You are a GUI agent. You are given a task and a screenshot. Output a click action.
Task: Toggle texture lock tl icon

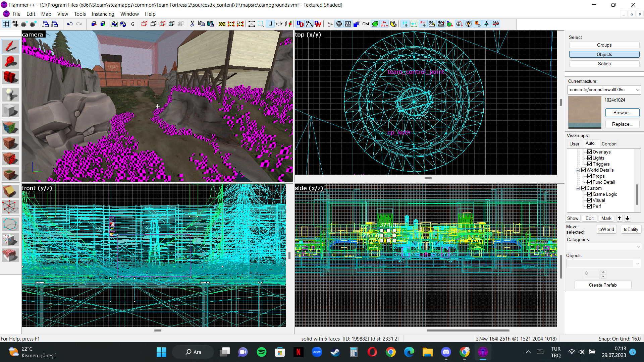(x=270, y=24)
